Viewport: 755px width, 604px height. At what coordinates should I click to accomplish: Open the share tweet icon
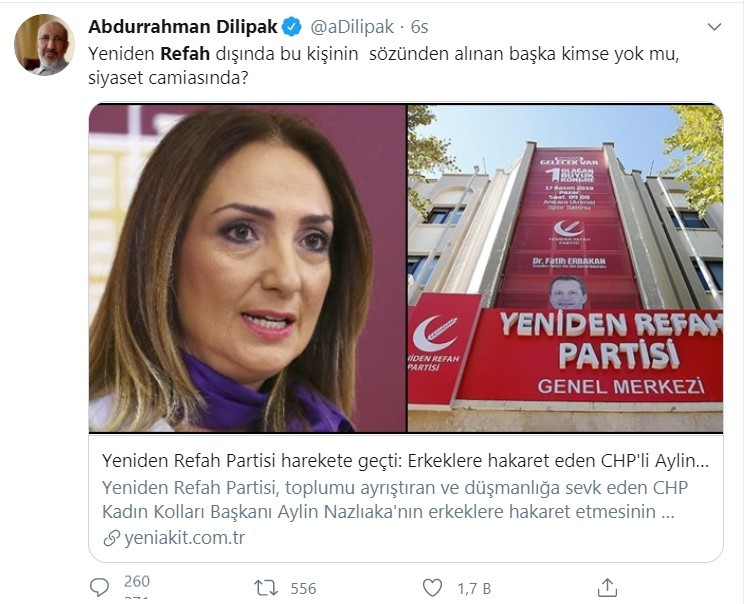(x=607, y=588)
